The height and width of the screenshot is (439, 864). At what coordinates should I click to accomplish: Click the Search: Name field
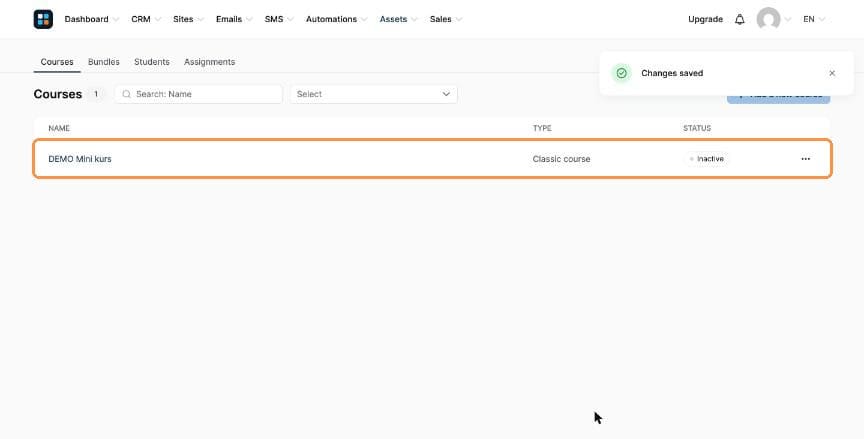[x=198, y=94]
